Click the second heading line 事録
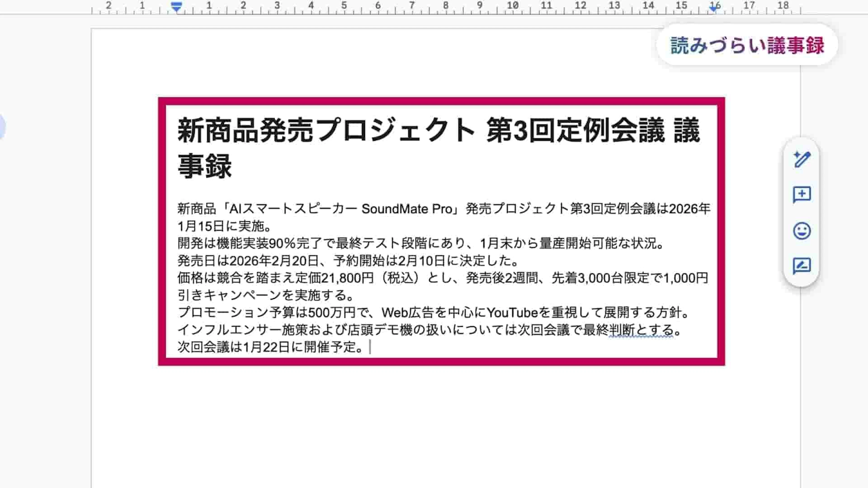Viewport: 868px width, 488px height. [205, 166]
